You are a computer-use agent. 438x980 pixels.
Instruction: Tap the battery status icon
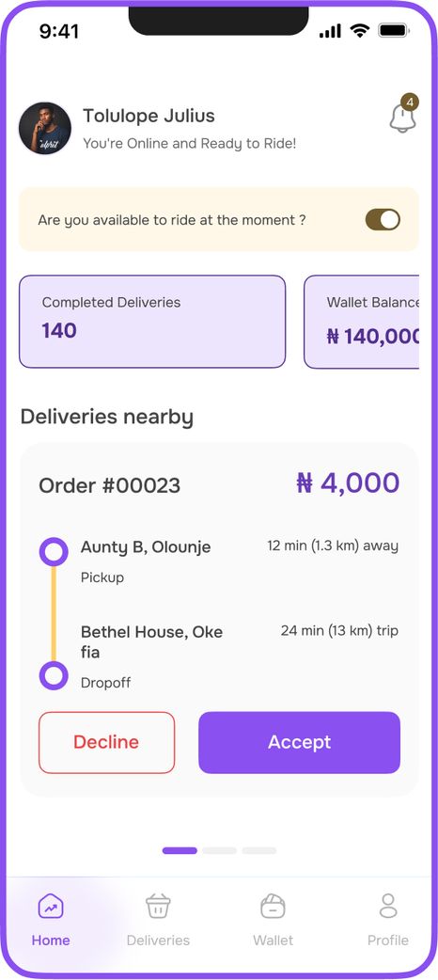click(394, 30)
